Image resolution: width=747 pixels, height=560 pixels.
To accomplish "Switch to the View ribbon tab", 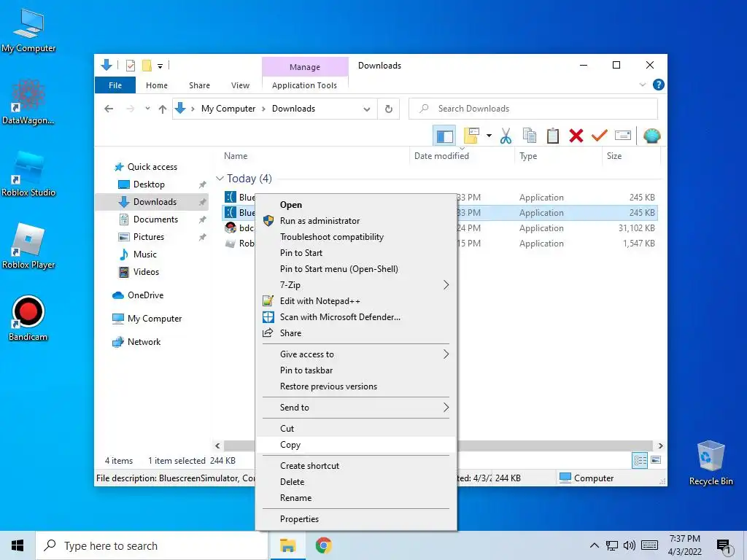I will pos(240,85).
